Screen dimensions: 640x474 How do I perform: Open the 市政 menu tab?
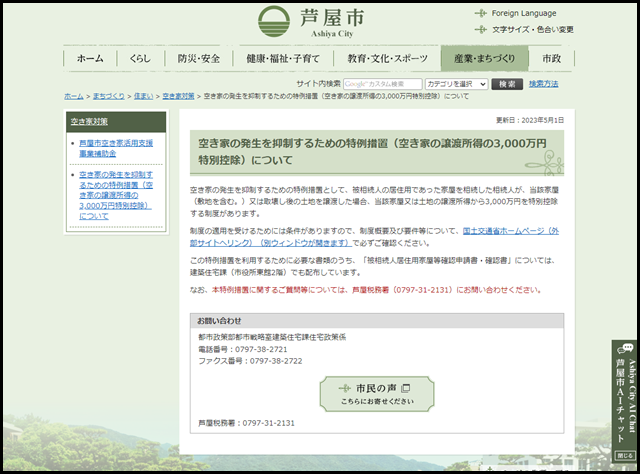(x=551, y=58)
